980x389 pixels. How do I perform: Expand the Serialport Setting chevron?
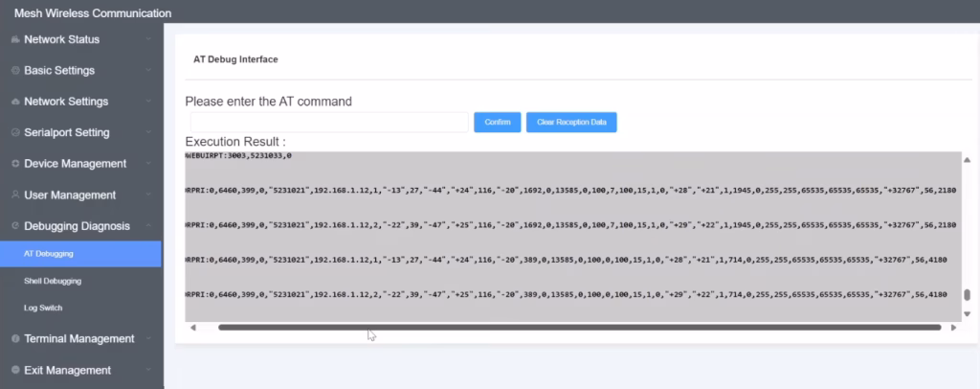coord(148,132)
